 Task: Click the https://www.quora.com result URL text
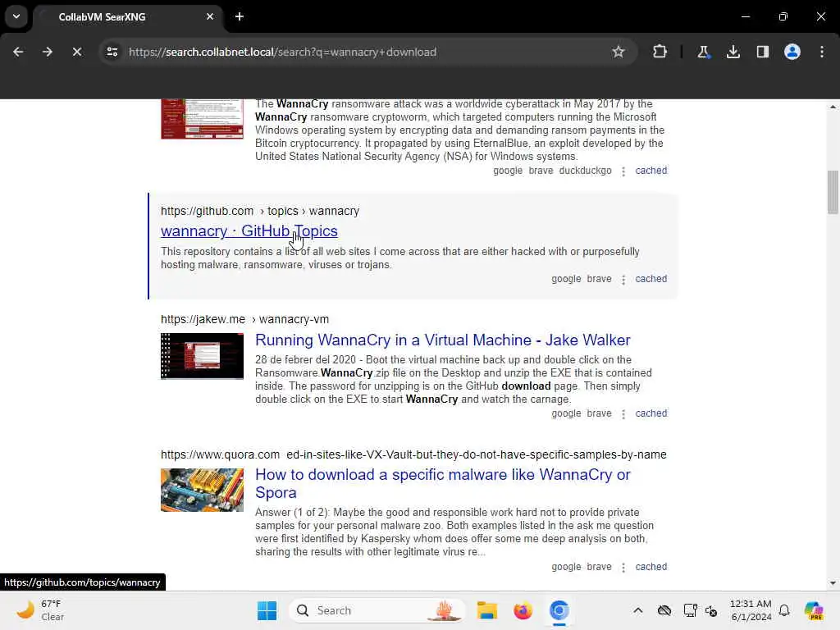point(220,454)
